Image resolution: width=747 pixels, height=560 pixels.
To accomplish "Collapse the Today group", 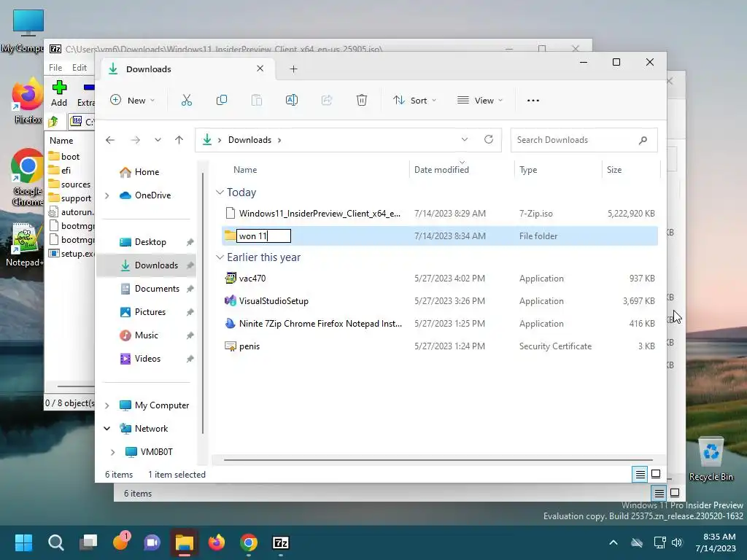I will 220,192.
